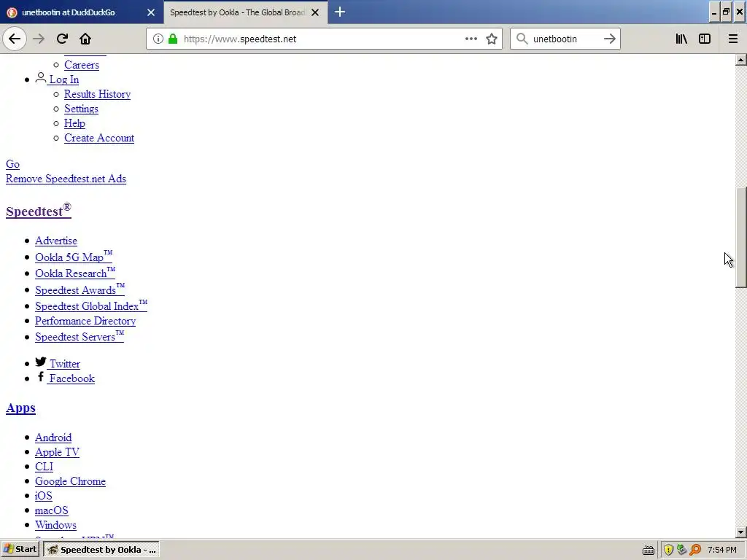
Task: Click the network tray icon
Action: [682, 550]
